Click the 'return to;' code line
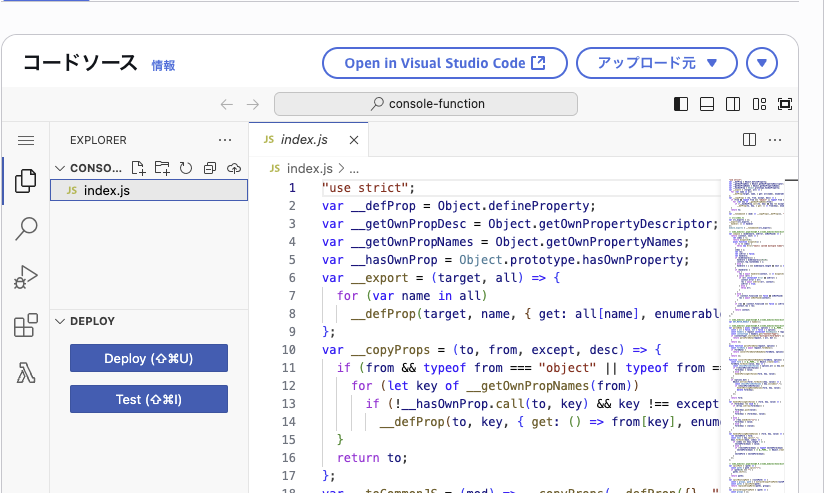Image resolution: width=839 pixels, height=493 pixels. (372, 458)
